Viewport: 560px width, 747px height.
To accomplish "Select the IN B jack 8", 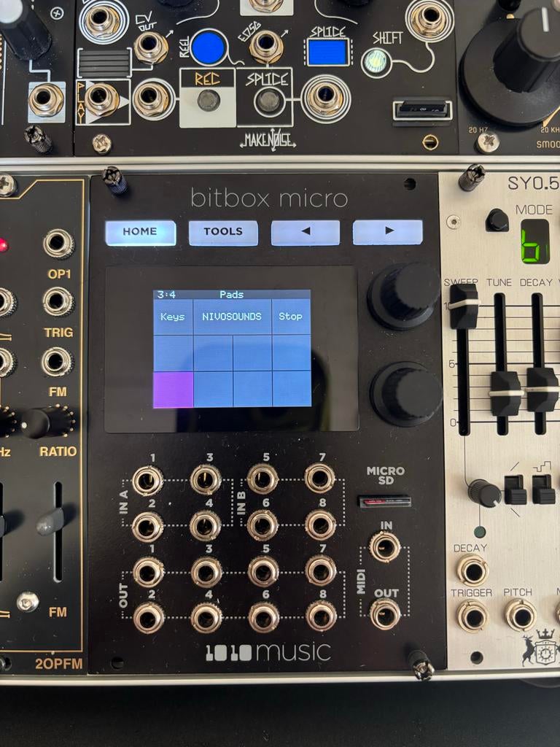I will [321, 524].
